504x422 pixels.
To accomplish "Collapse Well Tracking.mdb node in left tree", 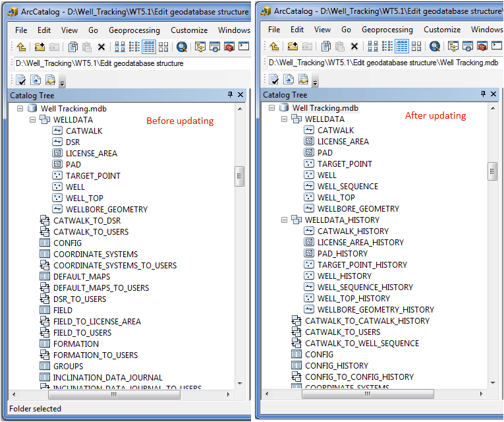I will click(20, 109).
